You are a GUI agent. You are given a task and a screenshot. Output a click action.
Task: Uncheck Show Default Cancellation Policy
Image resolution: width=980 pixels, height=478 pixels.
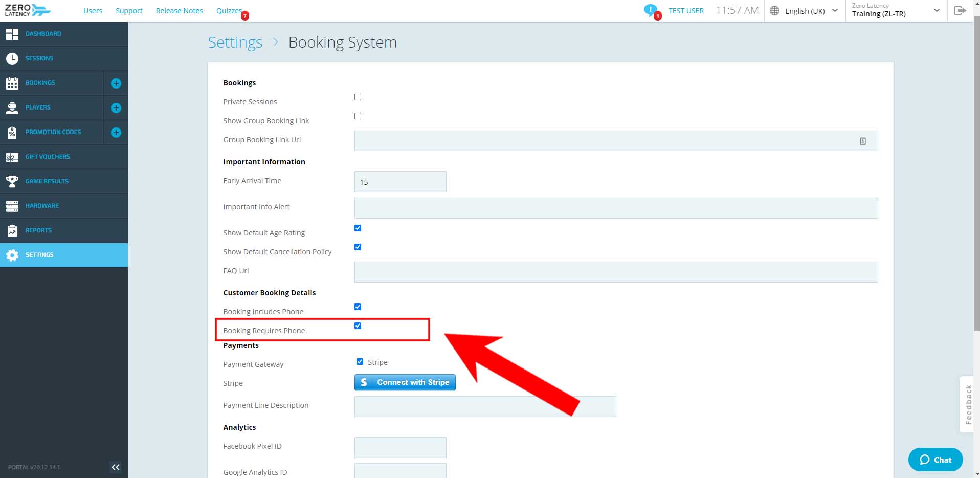click(358, 247)
